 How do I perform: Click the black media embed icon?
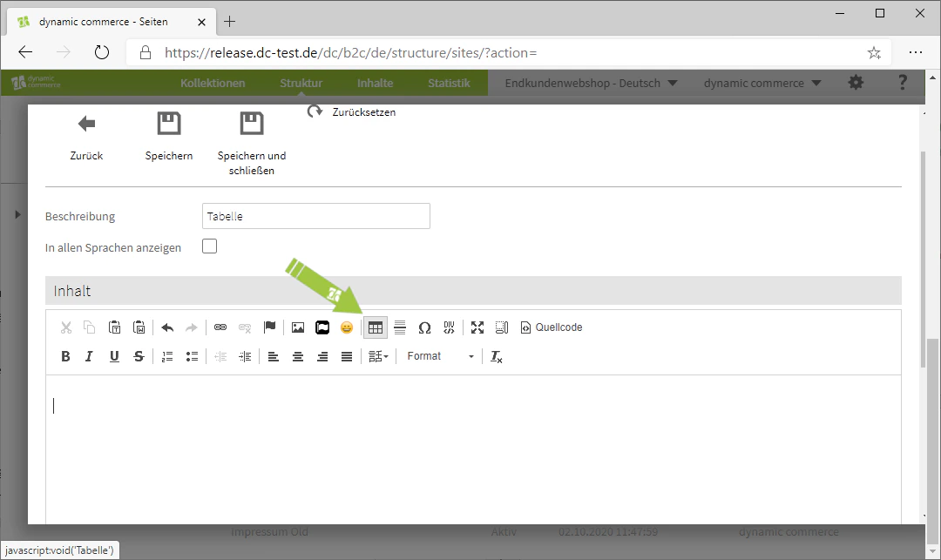pos(322,327)
